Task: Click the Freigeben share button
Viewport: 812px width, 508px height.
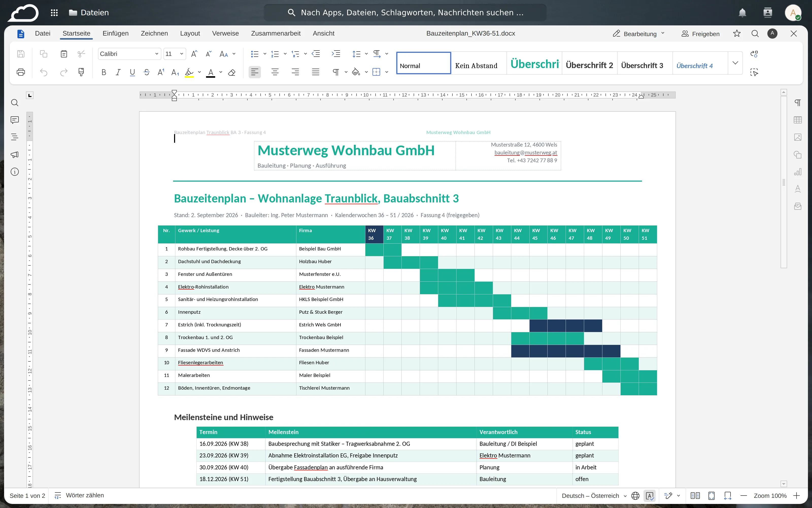Action: tap(701, 34)
